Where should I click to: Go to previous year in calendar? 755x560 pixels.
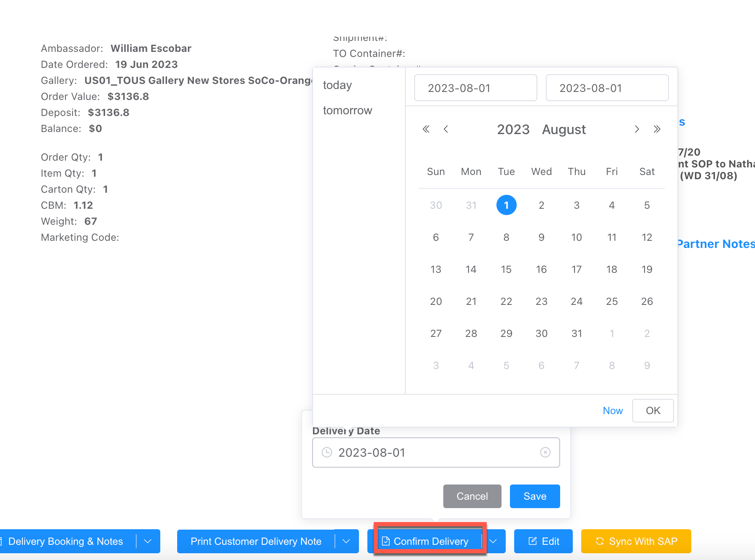click(426, 129)
